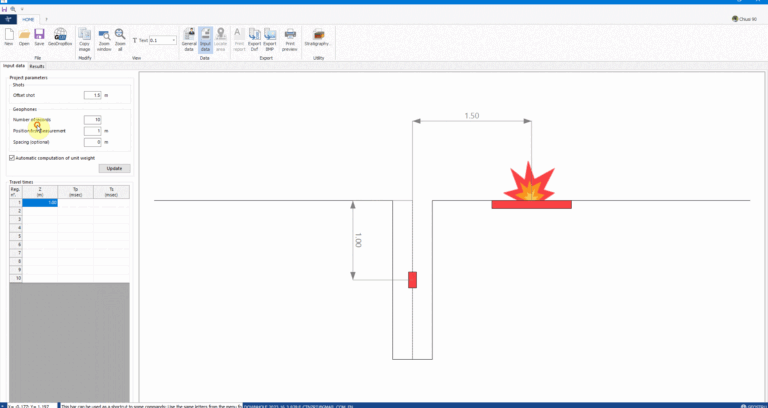Select the HOME ribbon tab

[x=28, y=19]
